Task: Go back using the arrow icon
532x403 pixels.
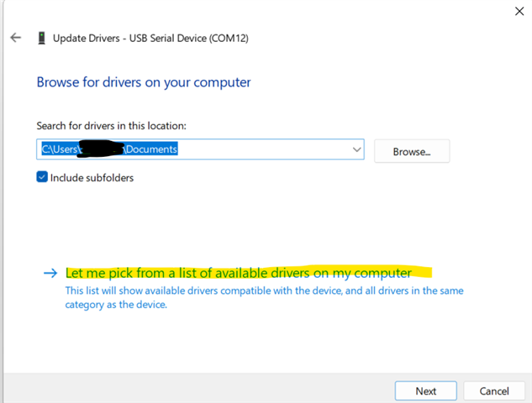Action: click(16, 38)
